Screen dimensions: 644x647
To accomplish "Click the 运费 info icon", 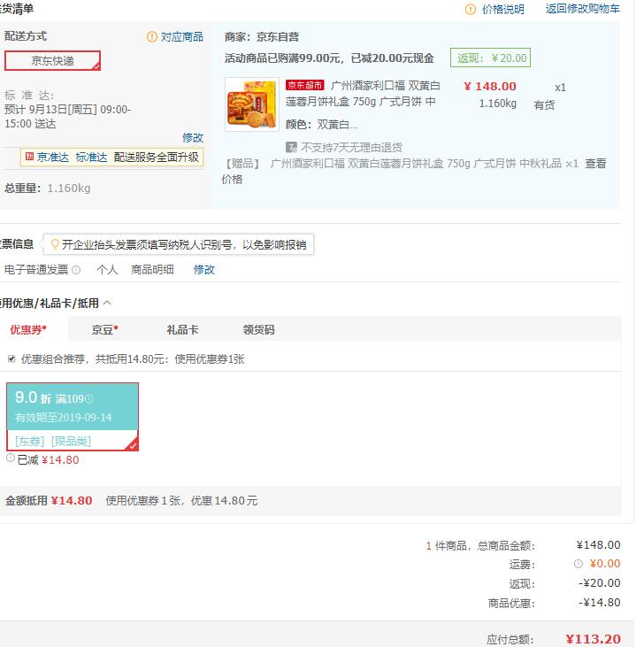I will pyautogui.click(x=578, y=564).
